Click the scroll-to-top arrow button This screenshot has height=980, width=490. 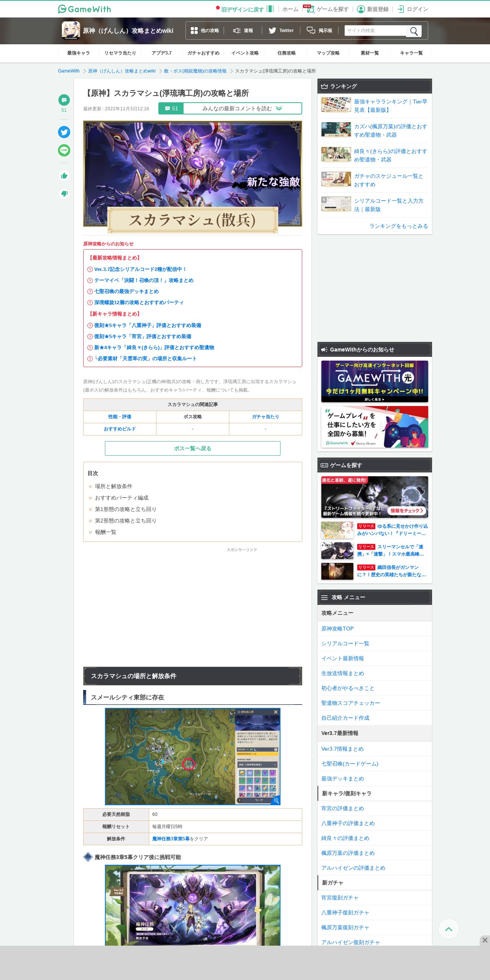[449, 929]
